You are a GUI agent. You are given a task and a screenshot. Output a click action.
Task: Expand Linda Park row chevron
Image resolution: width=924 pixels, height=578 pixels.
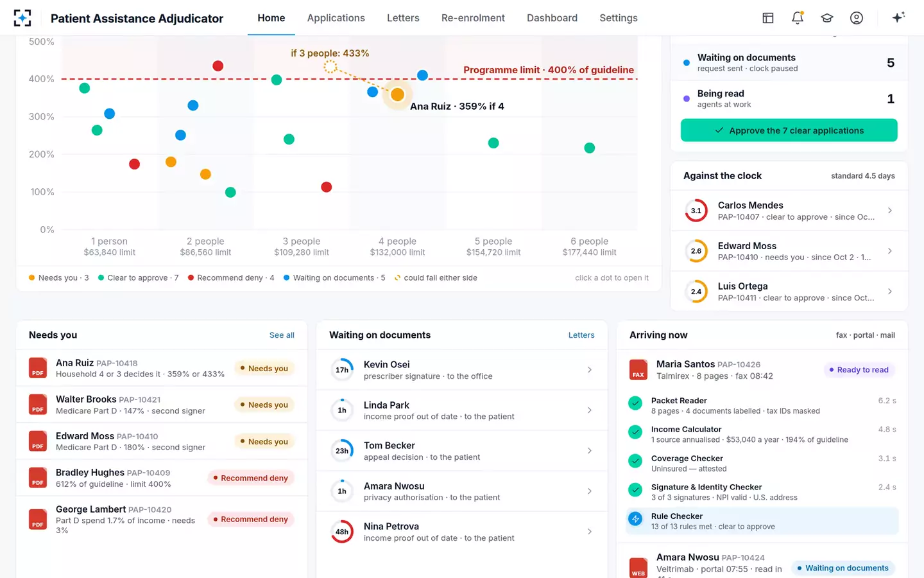(x=590, y=410)
